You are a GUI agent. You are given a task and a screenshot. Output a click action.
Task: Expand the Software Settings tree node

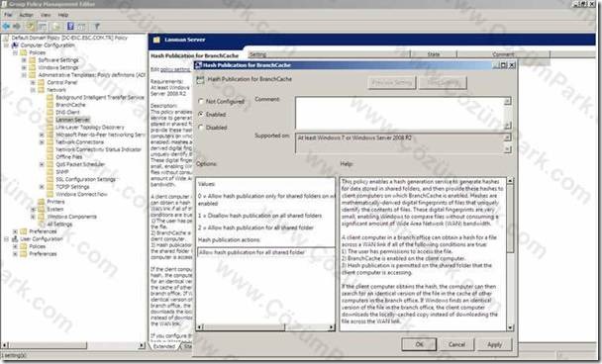point(24,60)
